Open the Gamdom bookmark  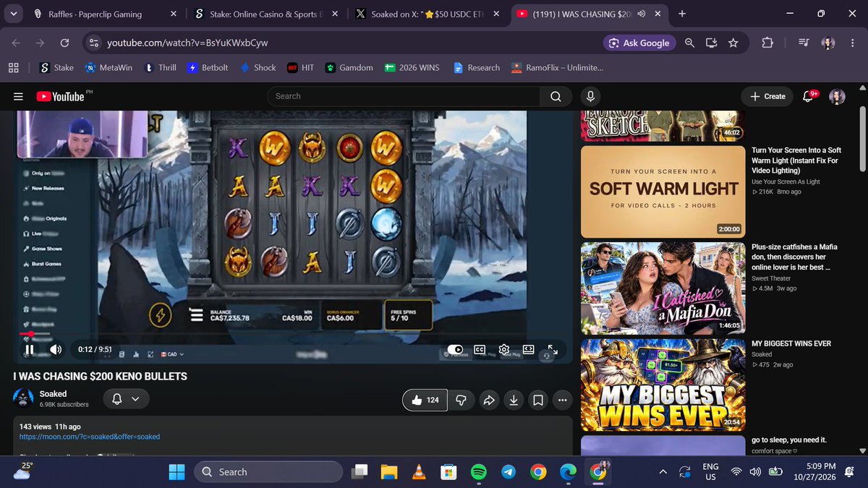(349, 67)
